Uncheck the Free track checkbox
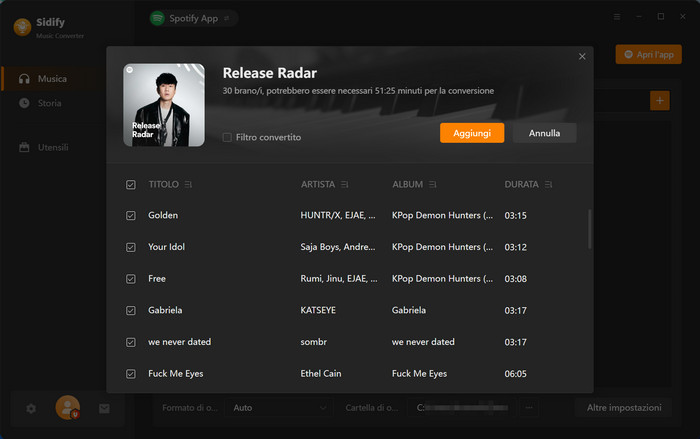This screenshot has width=700, height=439. click(x=131, y=279)
